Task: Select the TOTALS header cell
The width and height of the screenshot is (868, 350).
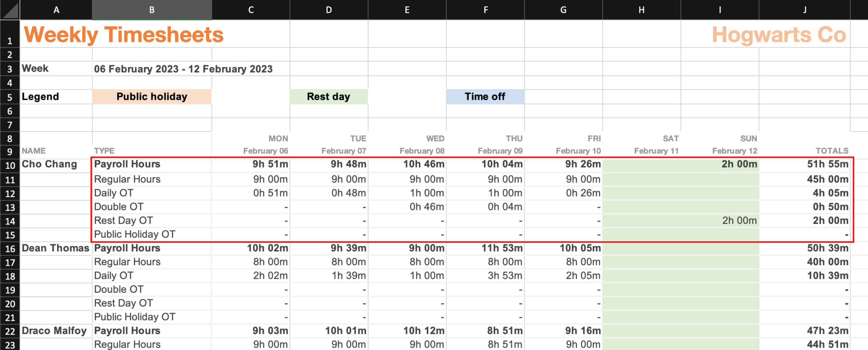Action: [831, 151]
